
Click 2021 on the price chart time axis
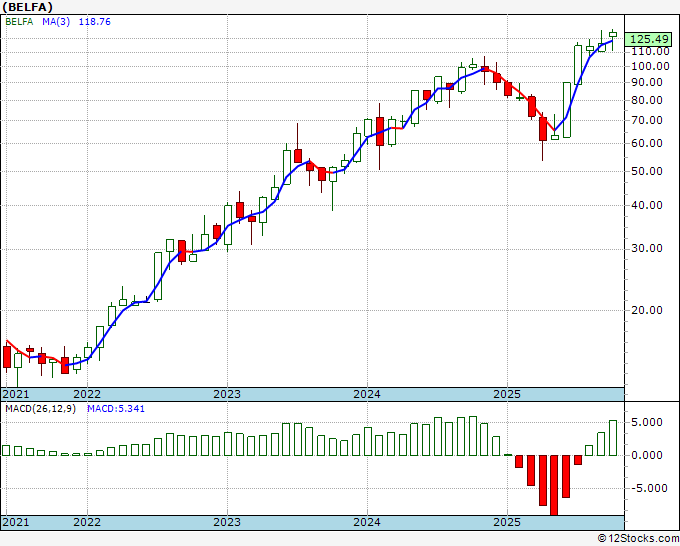click(16, 394)
